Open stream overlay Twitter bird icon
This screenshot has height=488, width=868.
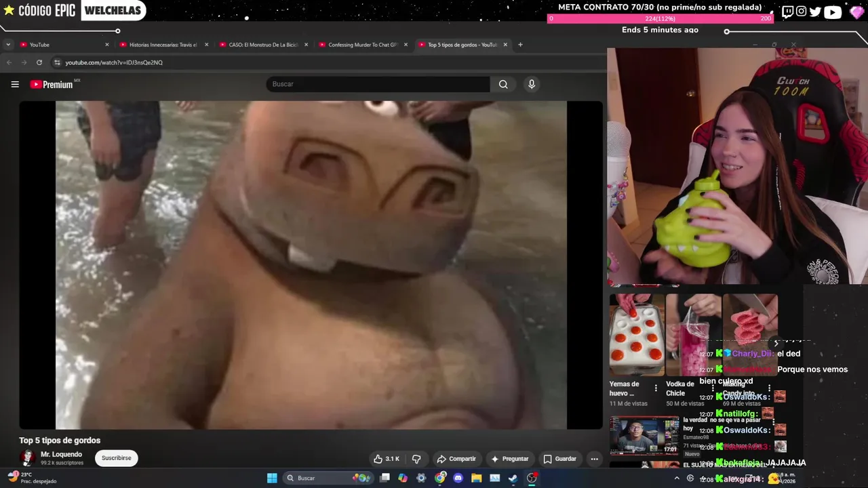[815, 12]
